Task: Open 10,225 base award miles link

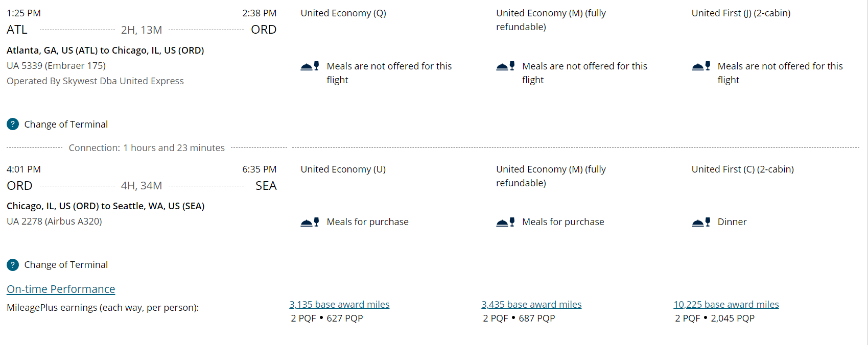Action: tap(726, 304)
